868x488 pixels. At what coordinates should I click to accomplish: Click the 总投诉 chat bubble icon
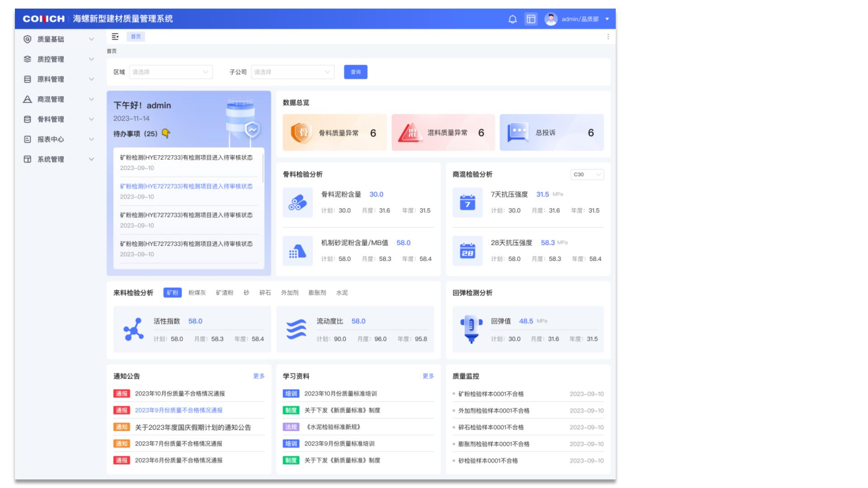[x=518, y=132]
